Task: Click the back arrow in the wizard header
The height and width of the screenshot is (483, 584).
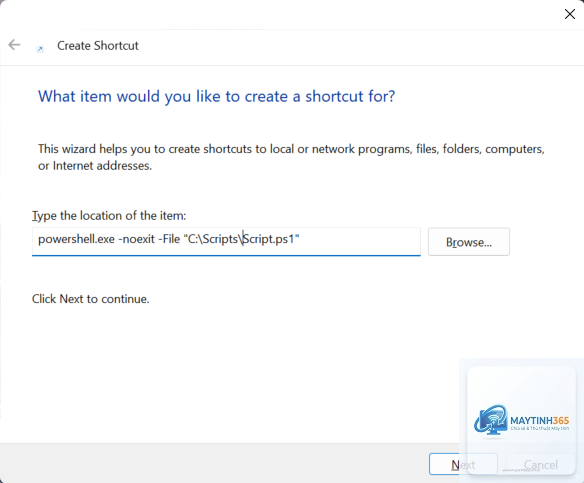Action: 14,45
